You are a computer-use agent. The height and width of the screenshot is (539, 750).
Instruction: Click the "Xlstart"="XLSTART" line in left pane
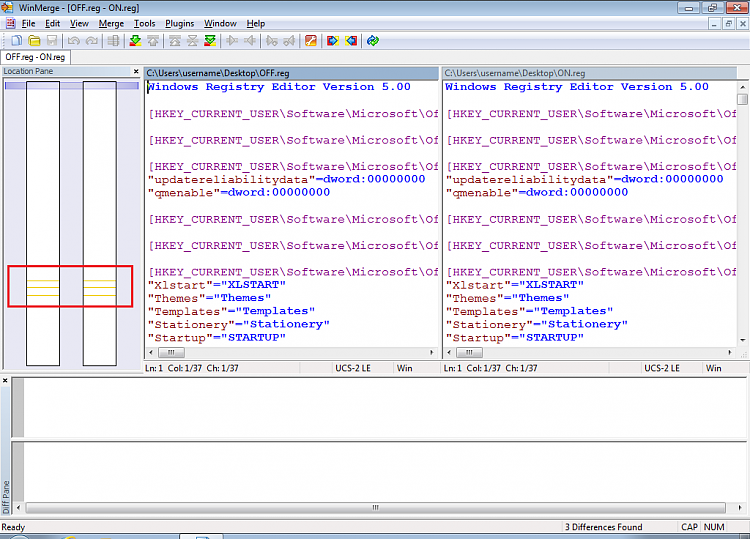point(217,285)
